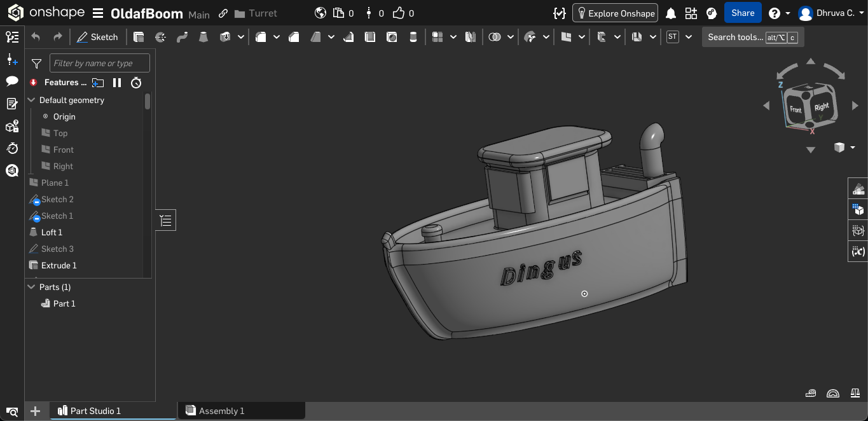
Task: Toggle the feature list filter funnel
Action: [36, 64]
